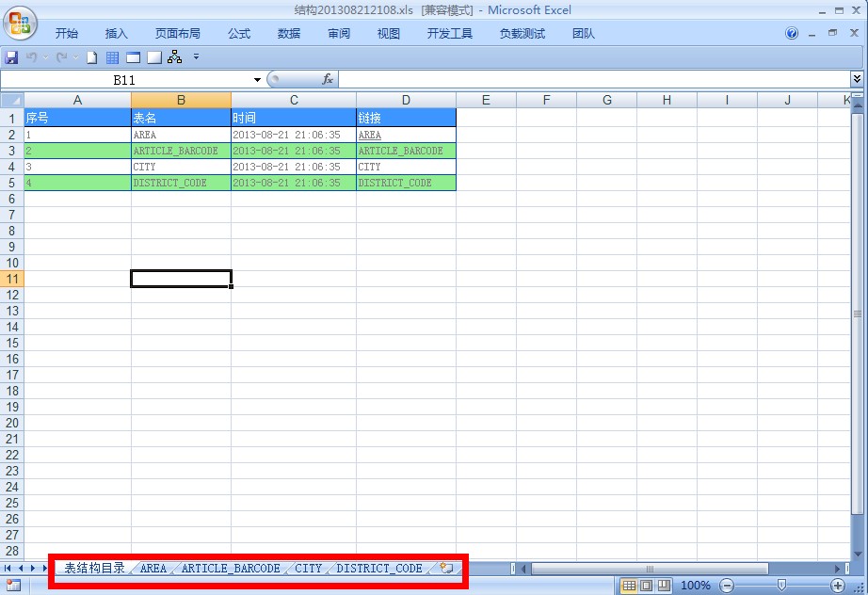Switch to the AREA sheet tab
This screenshot has height=595, width=868.
pos(153,568)
